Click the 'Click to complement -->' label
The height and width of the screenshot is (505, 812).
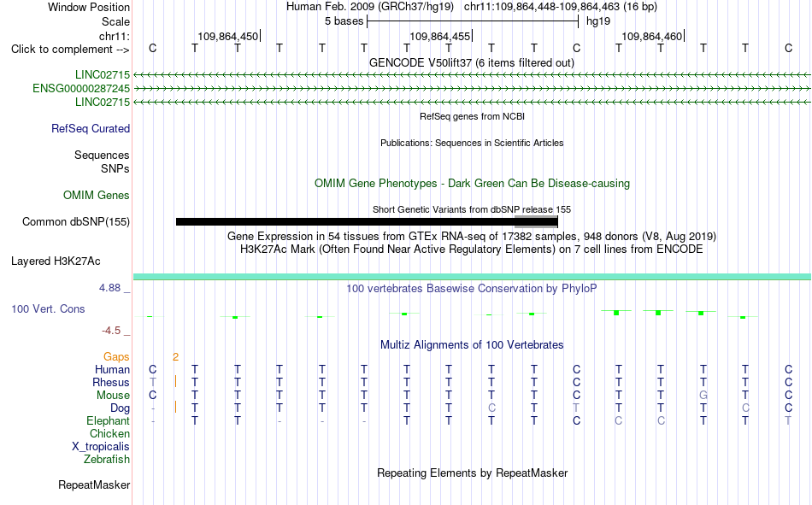pyautogui.click(x=70, y=50)
